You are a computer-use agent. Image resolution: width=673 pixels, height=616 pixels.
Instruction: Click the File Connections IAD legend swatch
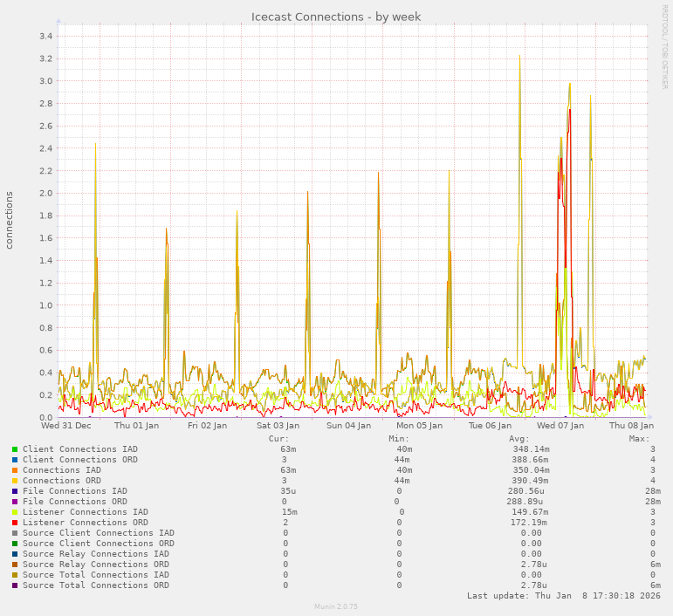point(15,491)
